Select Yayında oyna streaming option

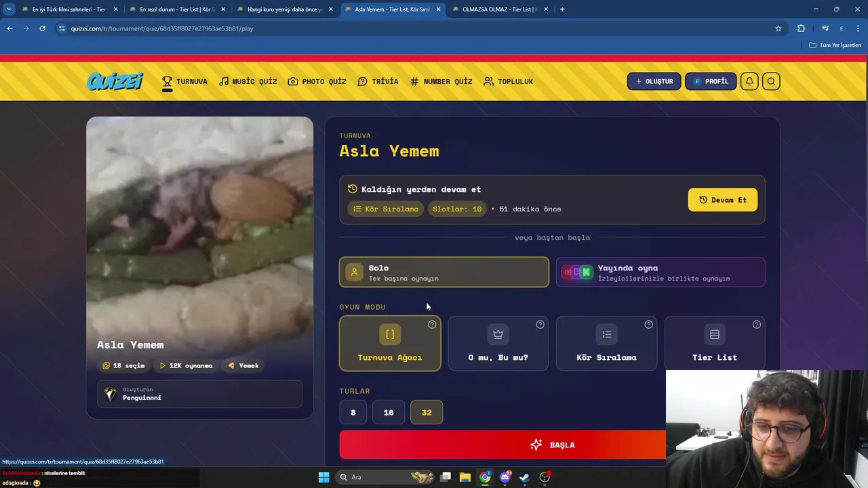pos(660,272)
